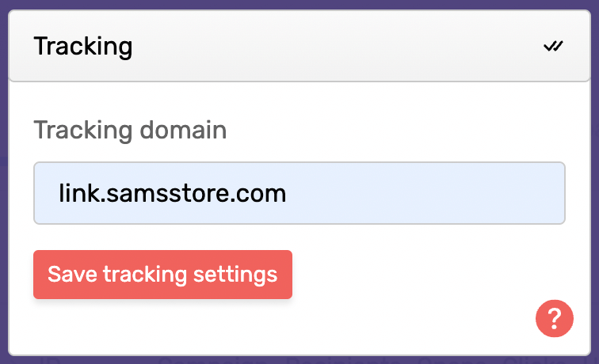Click empty area of the tracking domain textbox

coord(424,193)
